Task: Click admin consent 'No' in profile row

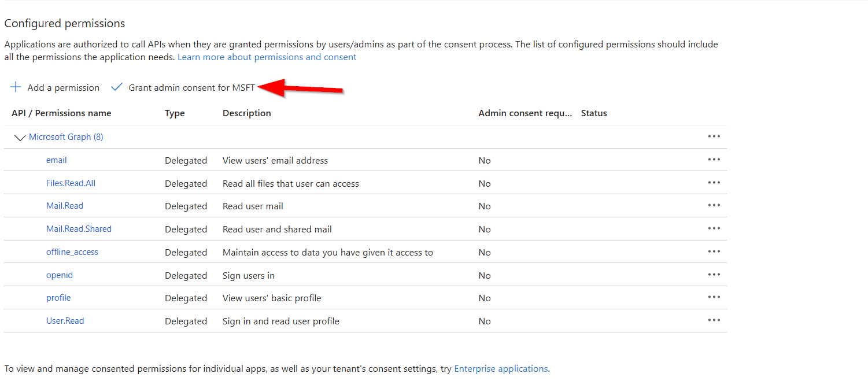Action: point(485,298)
